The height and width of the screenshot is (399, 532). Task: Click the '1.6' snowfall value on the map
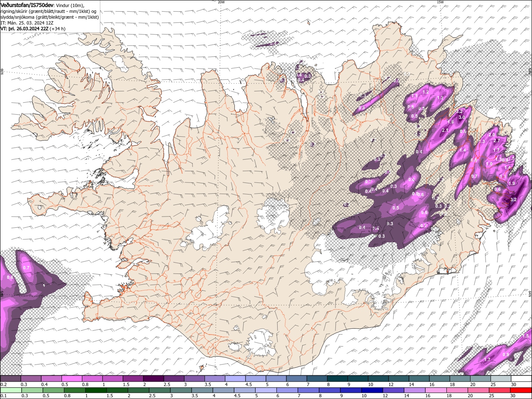(x=451, y=122)
